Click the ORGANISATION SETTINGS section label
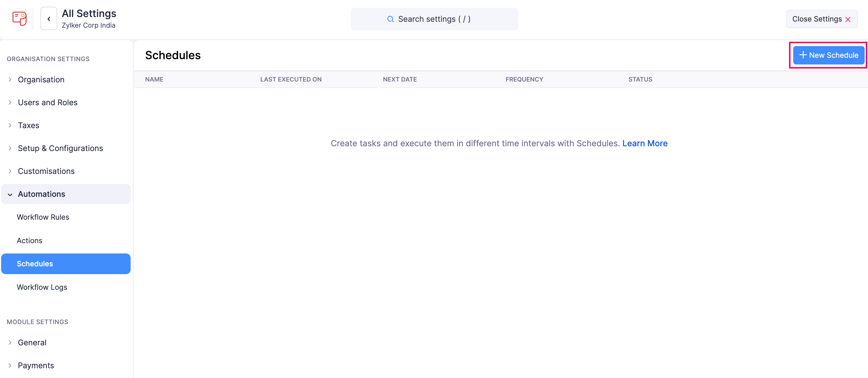This screenshot has height=378, width=868. [x=48, y=59]
